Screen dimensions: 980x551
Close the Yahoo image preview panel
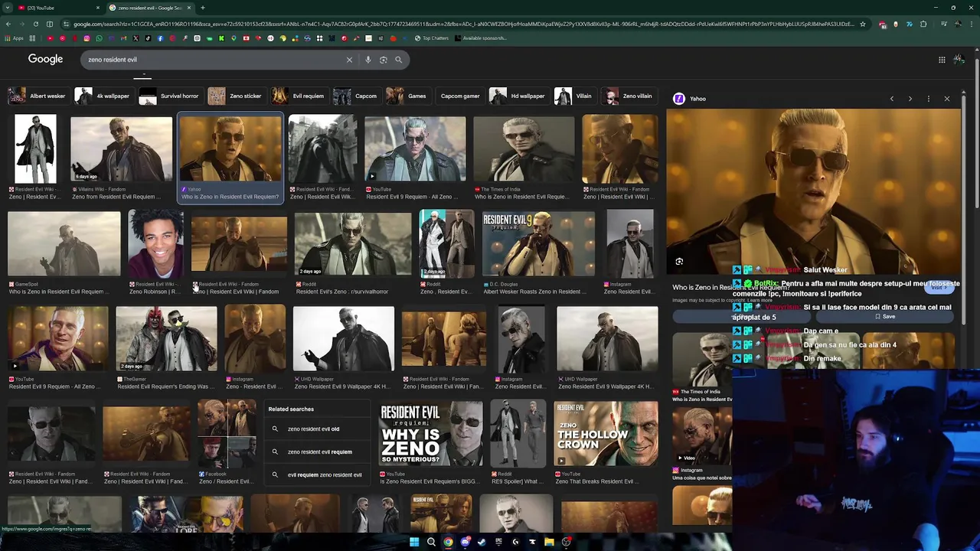click(x=947, y=99)
